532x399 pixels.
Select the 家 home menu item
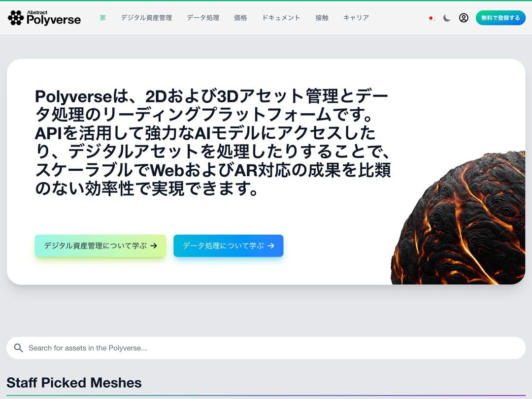(103, 18)
